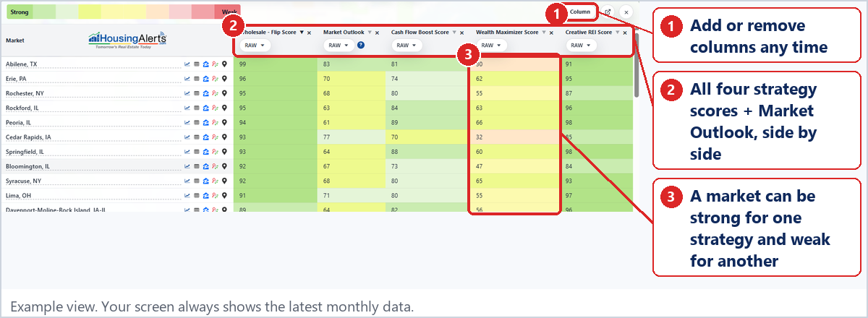Open the table icon for Rochester, NY

click(197, 93)
